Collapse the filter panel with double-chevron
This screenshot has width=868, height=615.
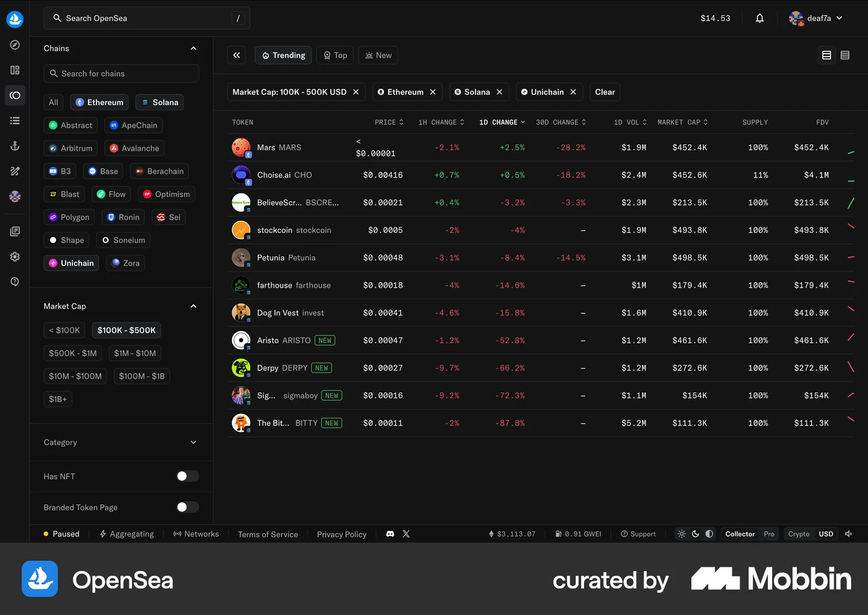pos(237,55)
